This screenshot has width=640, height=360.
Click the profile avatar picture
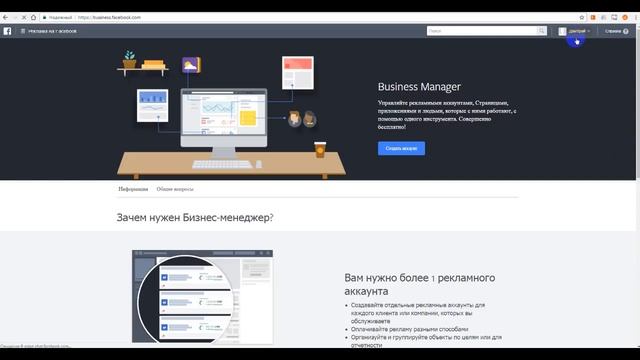(562, 31)
